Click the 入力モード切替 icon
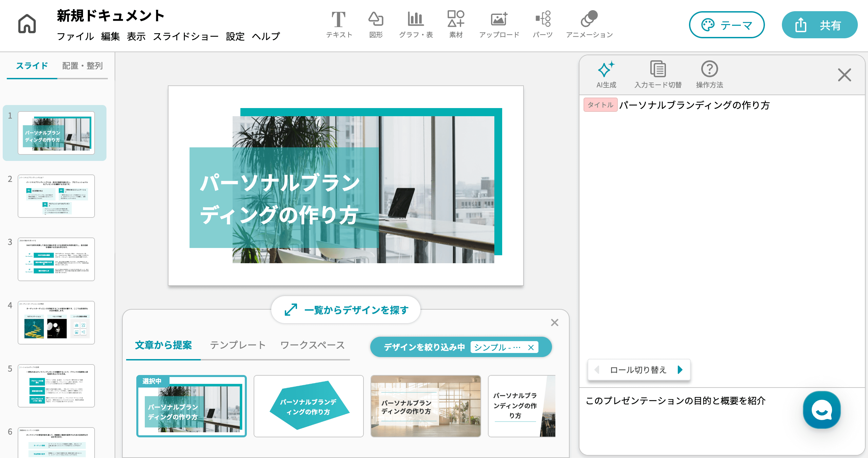The height and width of the screenshot is (458, 868). [x=658, y=75]
